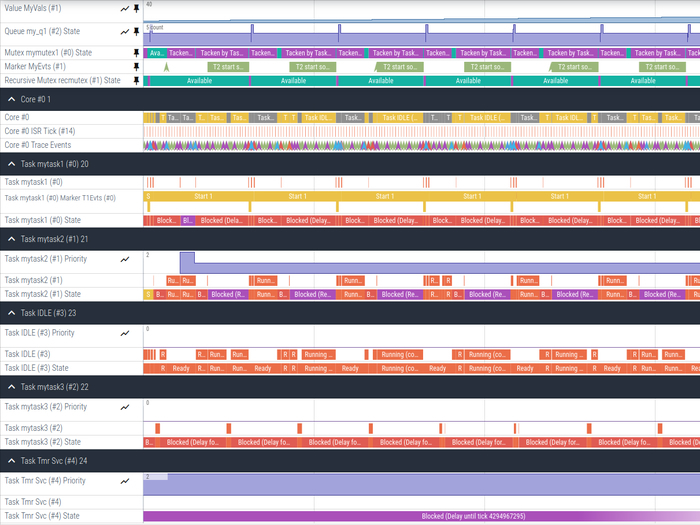Click chart icon for Task mytask2 Priority
700x525 pixels.
click(125, 259)
